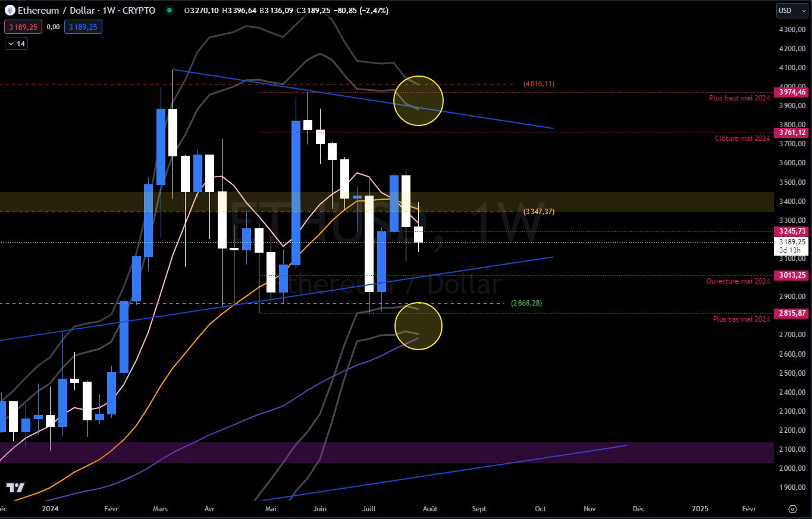Click the Plus haut mai 2024 label
The height and width of the screenshot is (519, 812).
click(x=739, y=97)
